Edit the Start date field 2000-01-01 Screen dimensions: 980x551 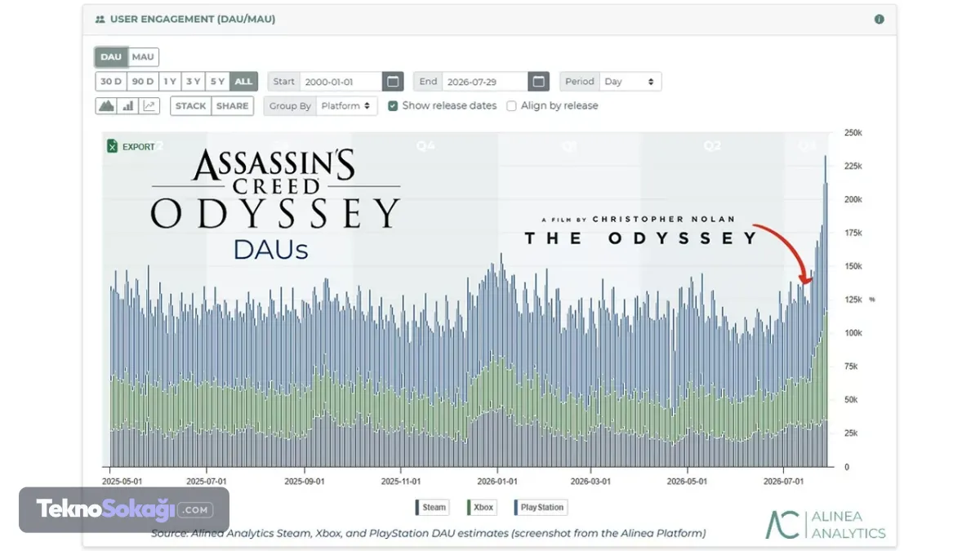click(341, 82)
